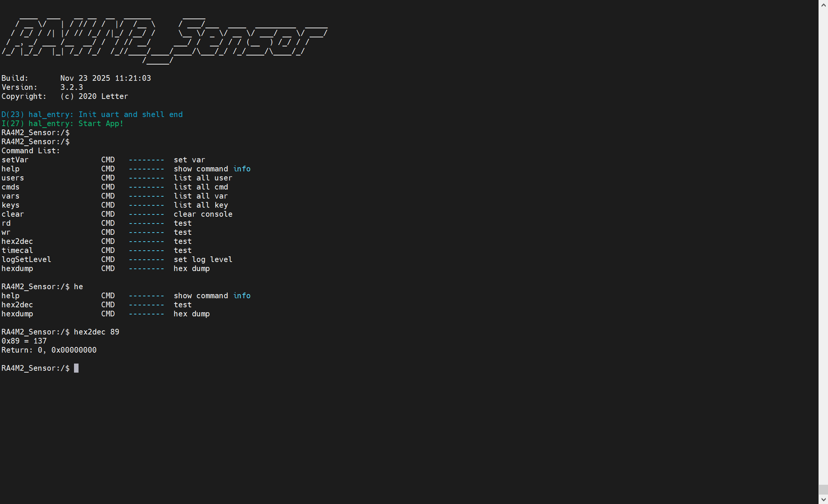828x504 pixels.
Task: Click the '0x89 = 137' output line
Action: [24, 341]
